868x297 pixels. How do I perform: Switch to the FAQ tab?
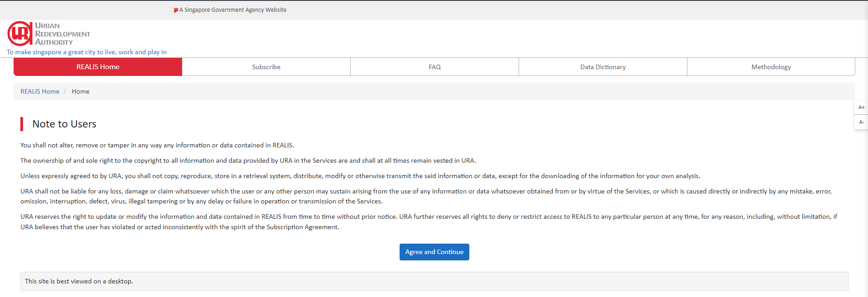[434, 67]
